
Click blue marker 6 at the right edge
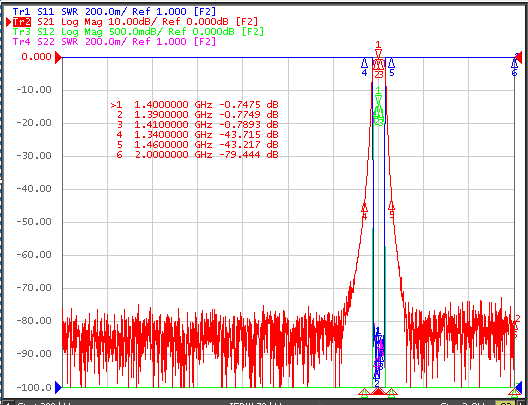pyautogui.click(x=514, y=67)
